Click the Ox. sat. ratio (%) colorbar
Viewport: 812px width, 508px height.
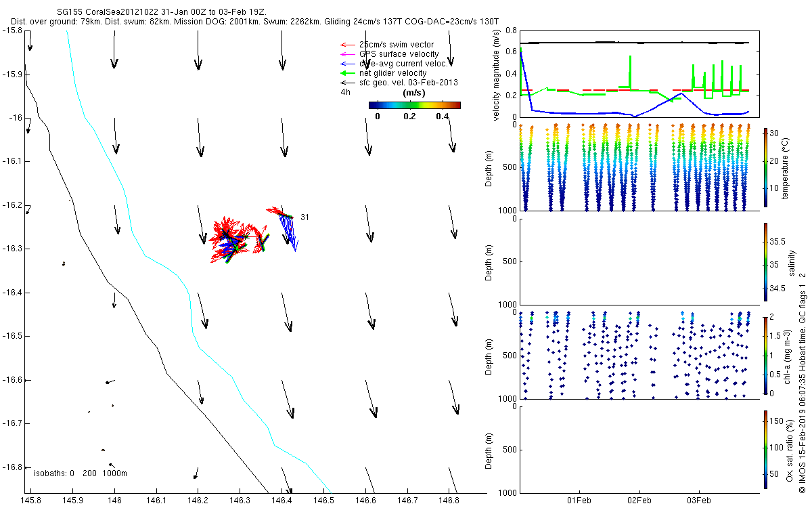765,449
